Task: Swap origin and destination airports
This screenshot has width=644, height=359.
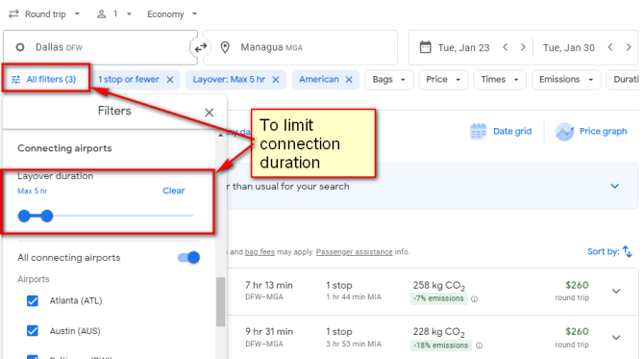Action: (x=201, y=48)
